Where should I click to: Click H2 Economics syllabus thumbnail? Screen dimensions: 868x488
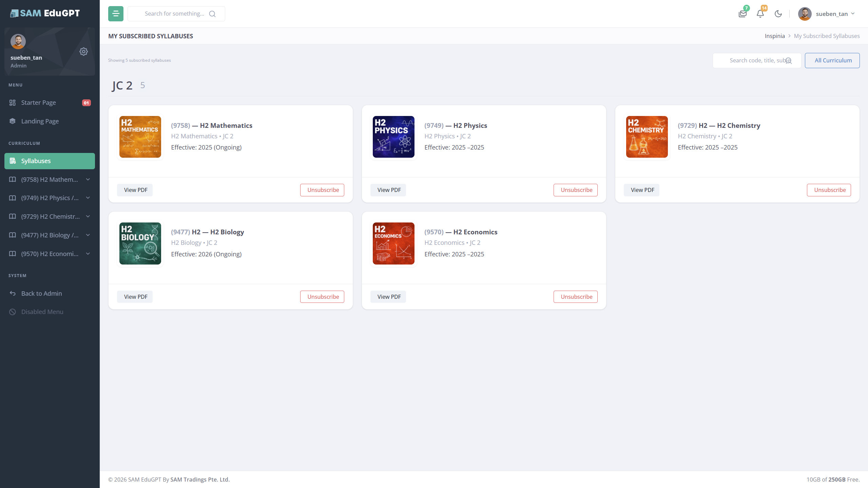point(393,243)
